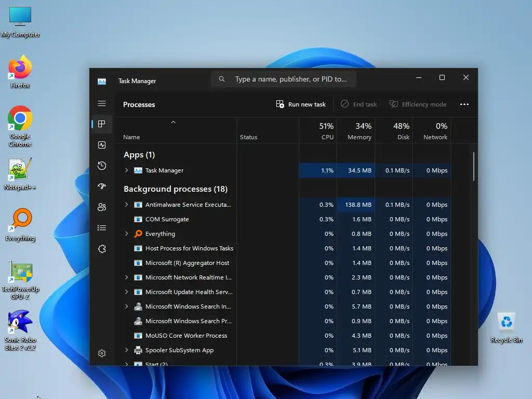Expand the Antimalware Service Executable row
The image size is (532, 399).
pyautogui.click(x=127, y=205)
